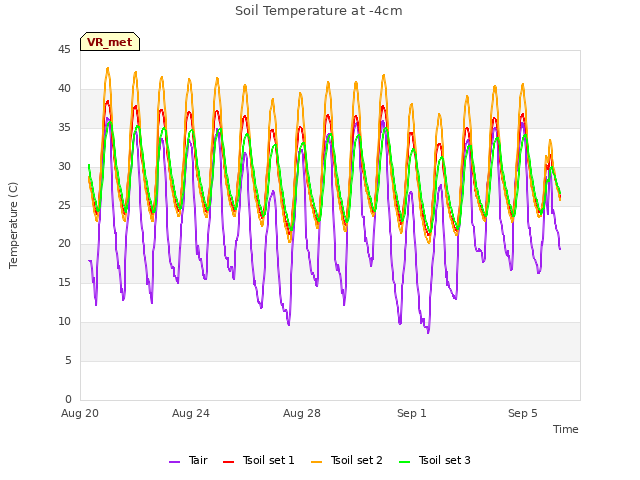Click the 15 y-axis tick label

(x=64, y=282)
